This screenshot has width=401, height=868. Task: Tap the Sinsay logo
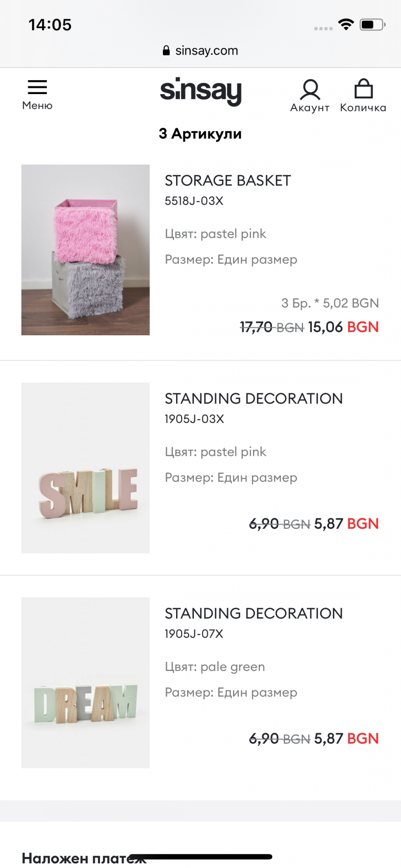201,91
